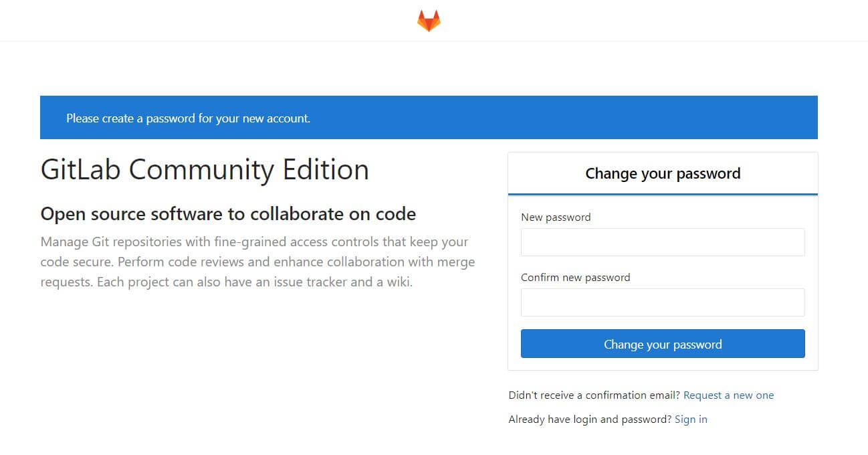Click the Already have login and password text
The image size is (868, 455).
pyautogui.click(x=590, y=420)
